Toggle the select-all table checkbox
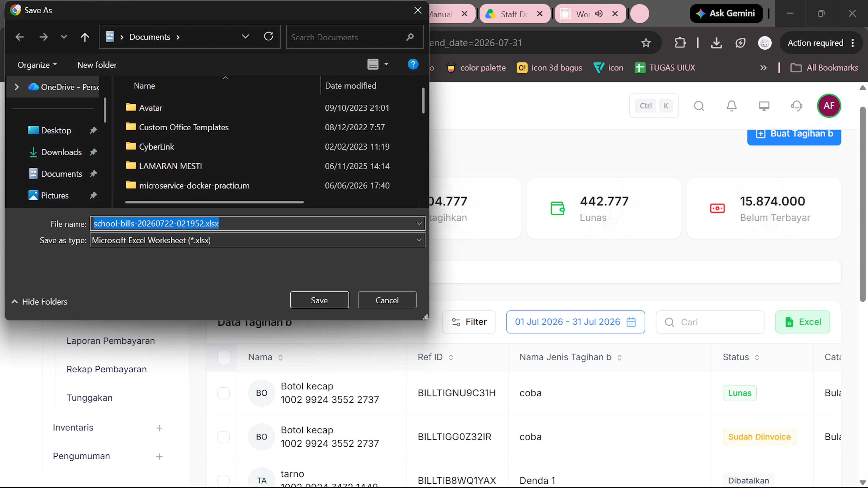 [x=224, y=357]
